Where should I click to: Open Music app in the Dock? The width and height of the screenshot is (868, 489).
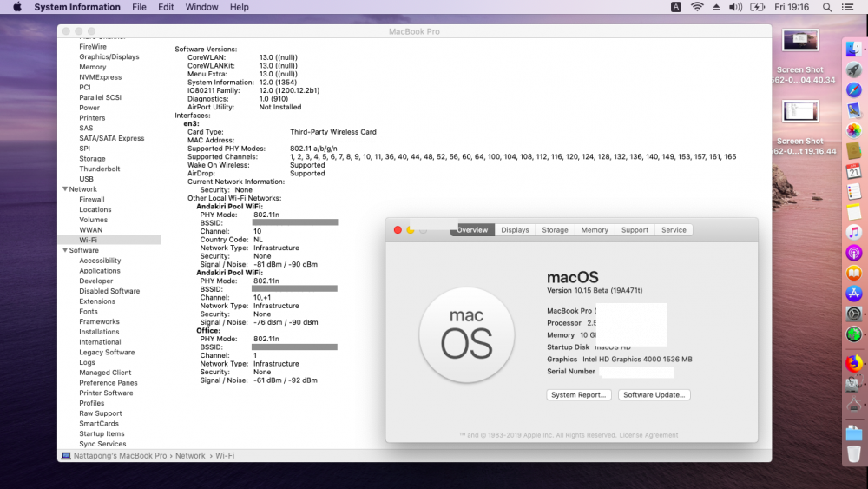coord(853,232)
